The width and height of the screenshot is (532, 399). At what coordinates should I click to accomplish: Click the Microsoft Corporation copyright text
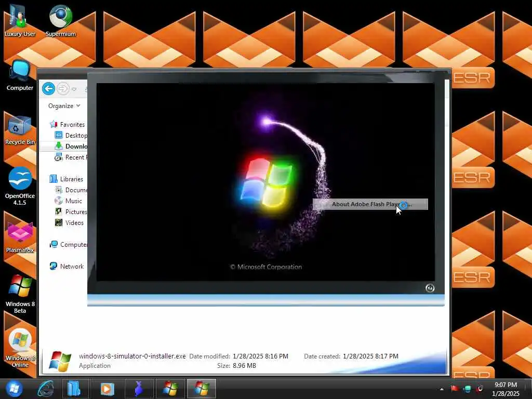click(266, 267)
